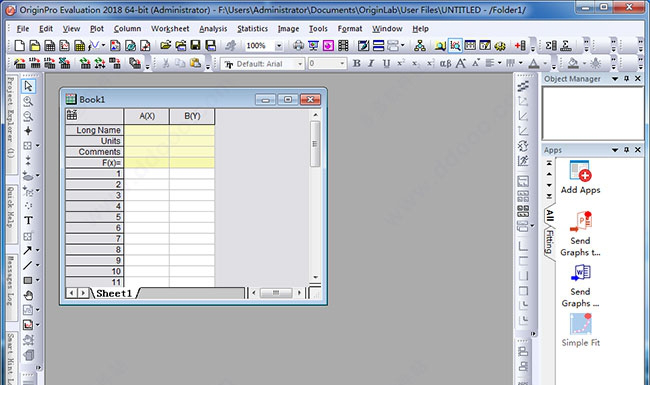Toggle Greek alpha-beta font button
The width and height of the screenshot is (650, 400).
tap(446, 63)
